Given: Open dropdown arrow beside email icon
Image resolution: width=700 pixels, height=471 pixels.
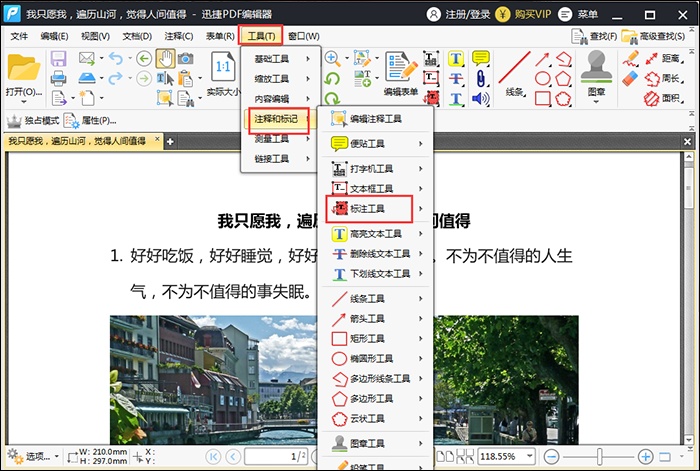Looking at the screenshot, I should coord(101,58).
